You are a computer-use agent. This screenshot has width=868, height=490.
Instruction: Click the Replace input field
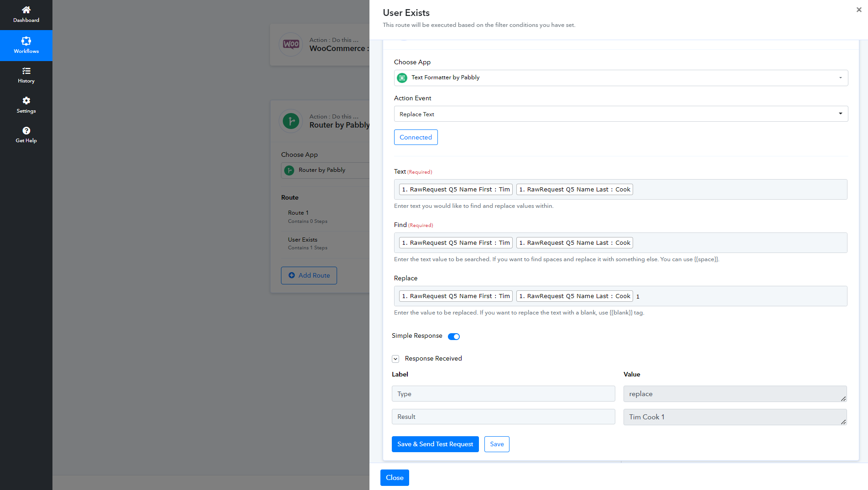(x=620, y=296)
